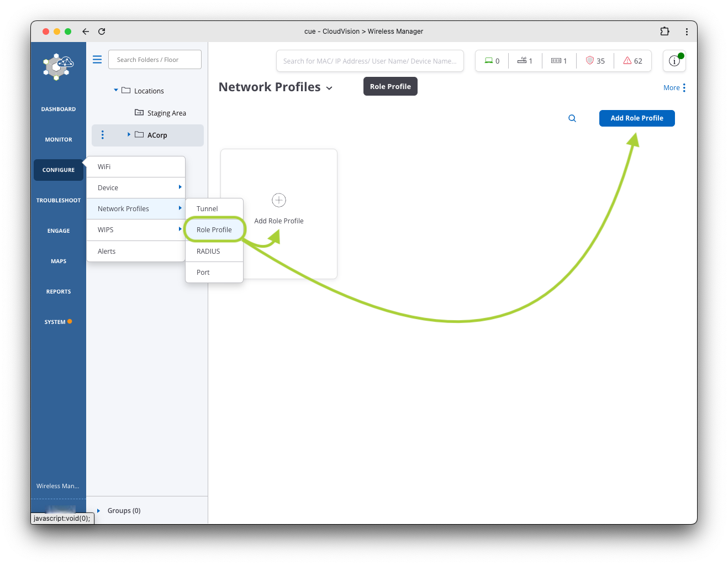728x565 pixels.
Task: Click the hamburger menu icon
Action: (97, 60)
